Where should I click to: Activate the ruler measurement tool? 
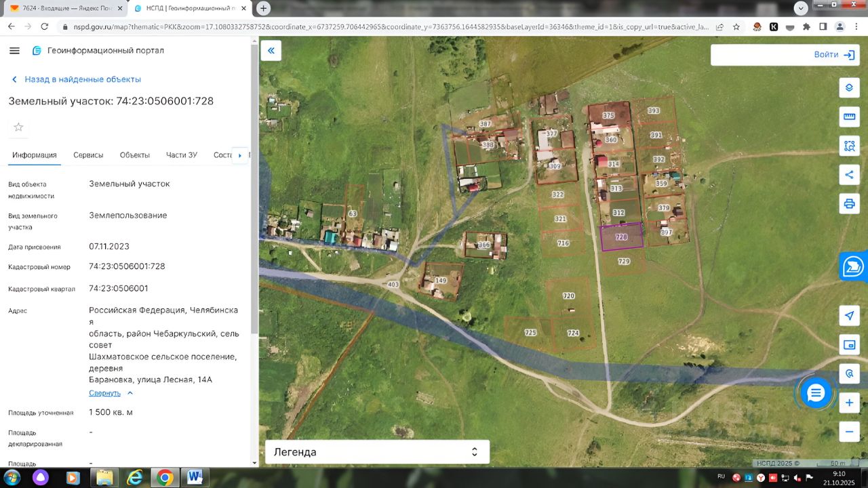[x=849, y=117]
